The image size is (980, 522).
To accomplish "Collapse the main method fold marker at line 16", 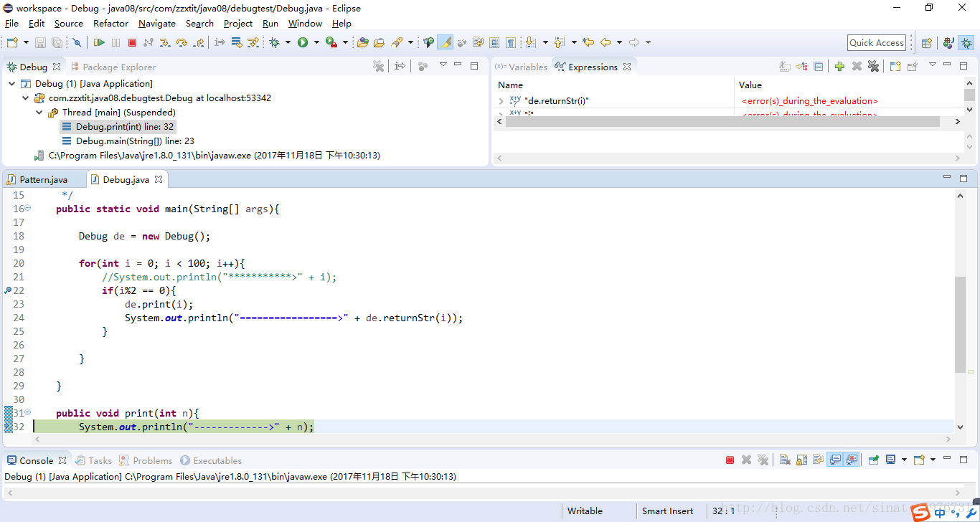I will pyautogui.click(x=28, y=209).
